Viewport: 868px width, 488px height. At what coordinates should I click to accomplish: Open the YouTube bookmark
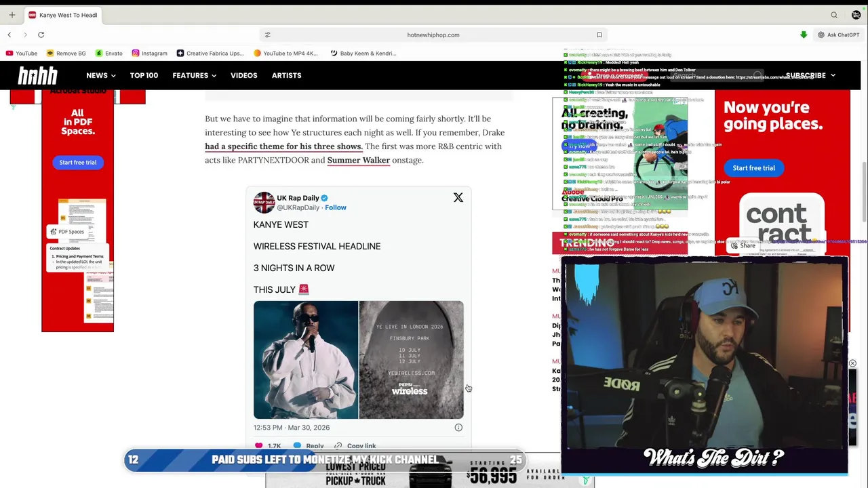click(22, 53)
